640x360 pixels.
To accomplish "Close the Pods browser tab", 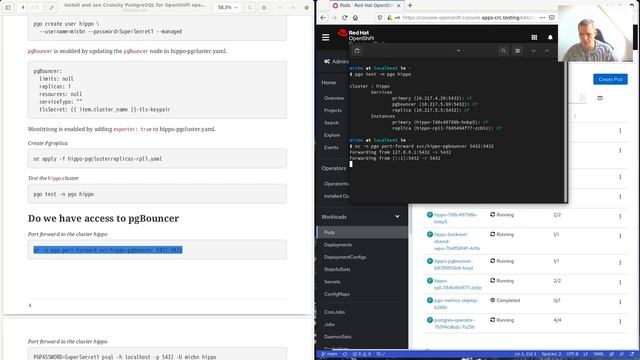I will tap(398, 6).
